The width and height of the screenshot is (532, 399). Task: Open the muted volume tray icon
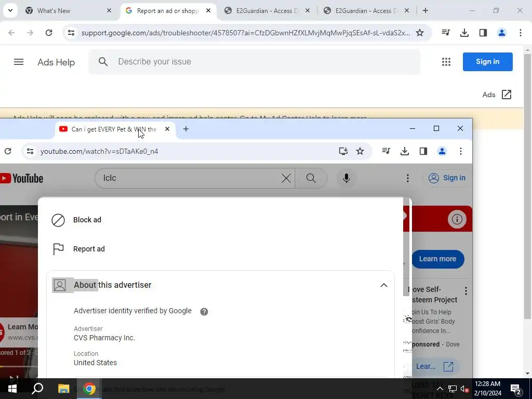coord(465,389)
